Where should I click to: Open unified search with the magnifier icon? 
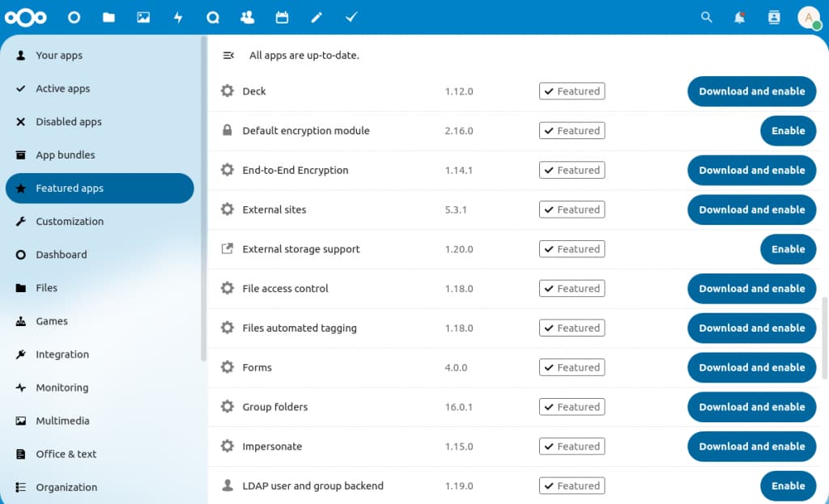pos(706,17)
